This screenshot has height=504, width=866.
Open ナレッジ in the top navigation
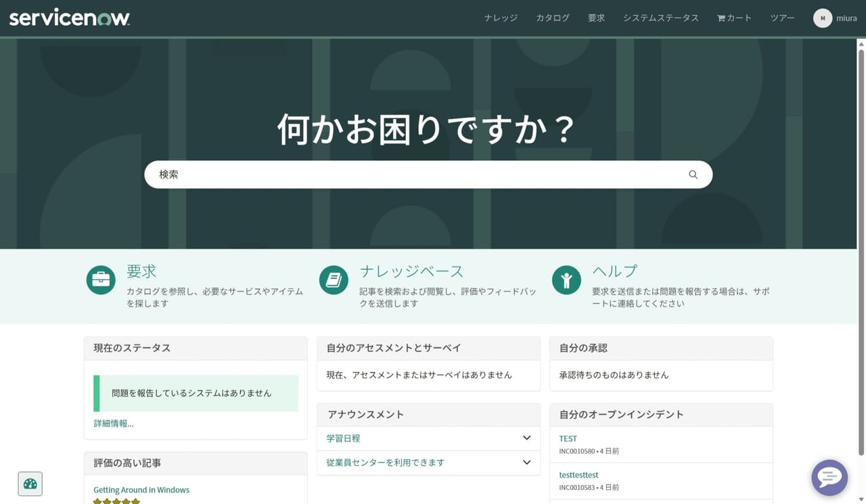(x=501, y=18)
